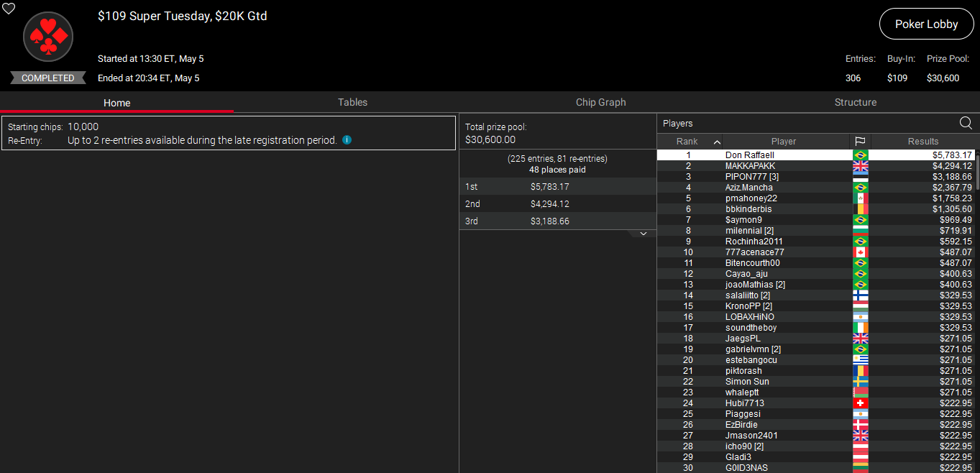Click the flag beside pmahoney22
Image resolution: width=980 pixels, height=473 pixels.
click(x=860, y=198)
